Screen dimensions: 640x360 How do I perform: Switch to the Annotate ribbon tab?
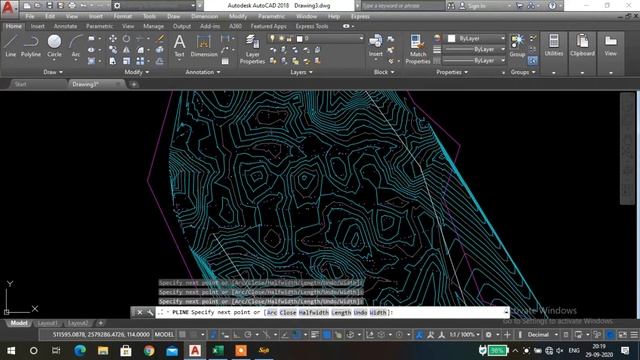click(x=65, y=26)
